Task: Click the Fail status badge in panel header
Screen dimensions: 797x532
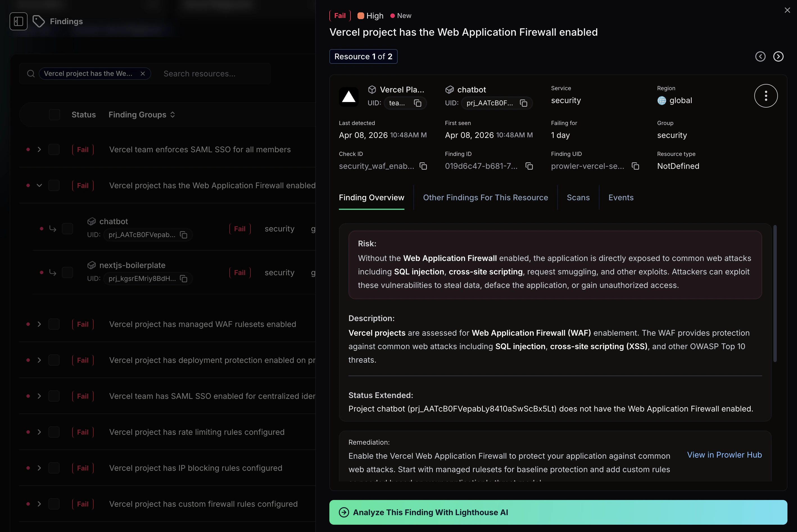Action: 340,16
